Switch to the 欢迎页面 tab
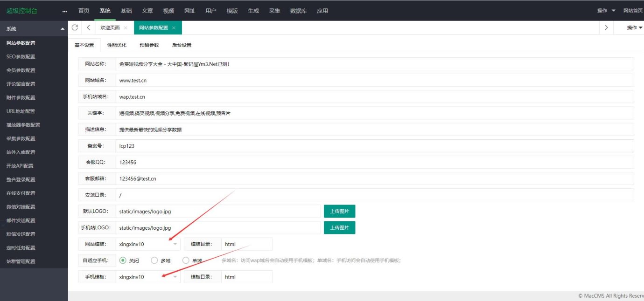This screenshot has height=301, width=644. pyautogui.click(x=110, y=28)
